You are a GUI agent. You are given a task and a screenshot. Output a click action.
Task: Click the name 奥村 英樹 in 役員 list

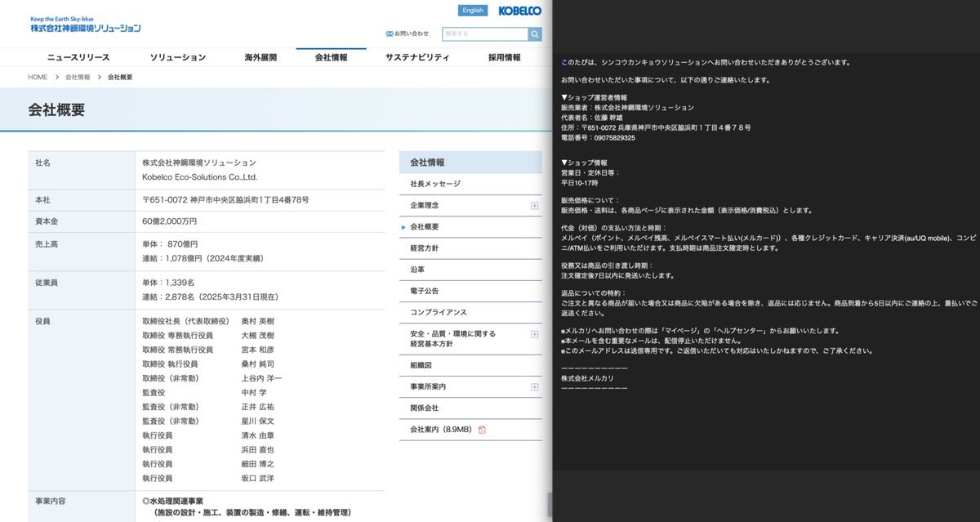pyautogui.click(x=258, y=321)
